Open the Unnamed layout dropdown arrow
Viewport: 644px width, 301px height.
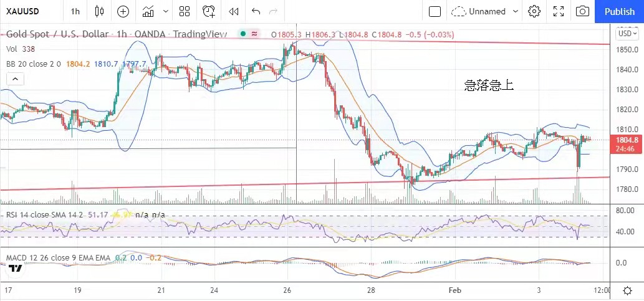click(516, 11)
